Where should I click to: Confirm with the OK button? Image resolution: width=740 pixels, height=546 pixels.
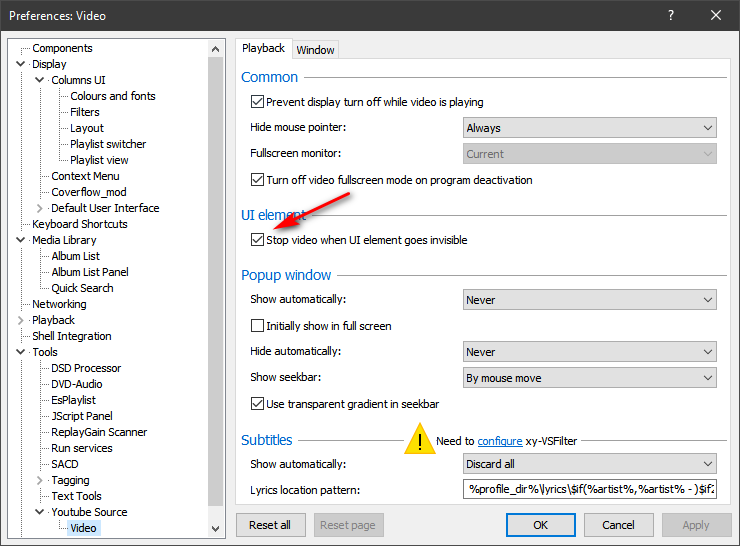540,525
